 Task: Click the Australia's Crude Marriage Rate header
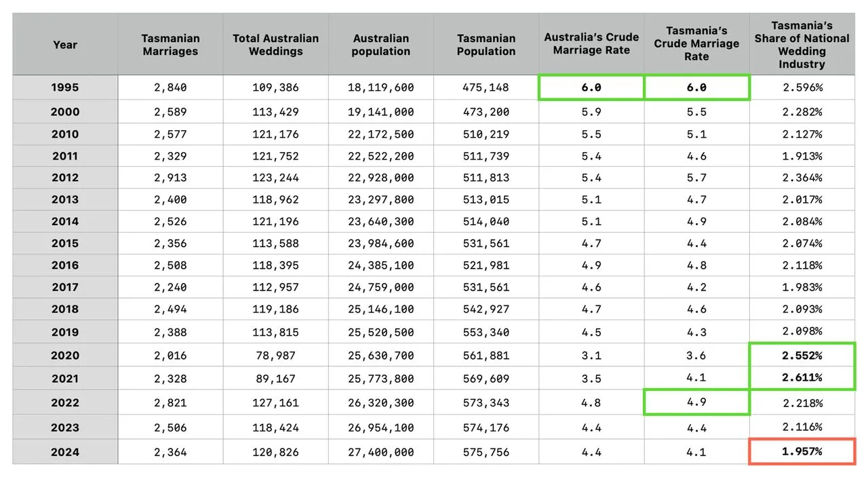pos(591,45)
